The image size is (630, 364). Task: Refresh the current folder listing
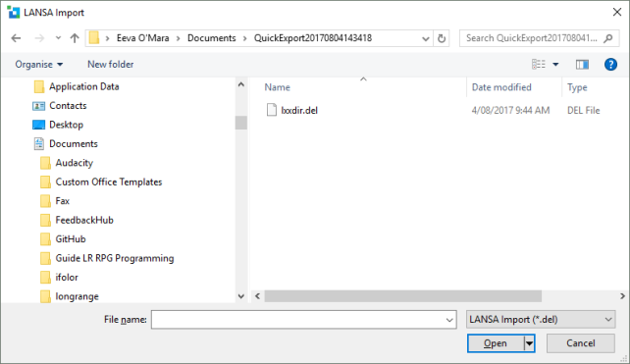click(x=442, y=38)
